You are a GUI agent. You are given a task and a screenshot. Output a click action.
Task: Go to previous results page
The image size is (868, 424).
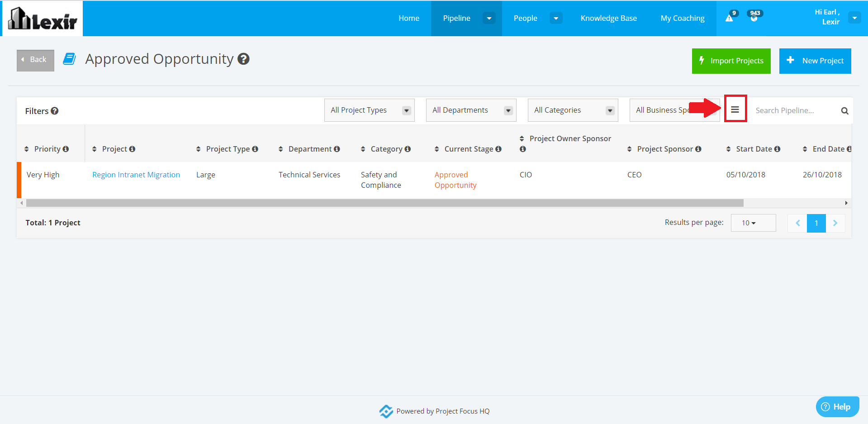click(x=797, y=223)
